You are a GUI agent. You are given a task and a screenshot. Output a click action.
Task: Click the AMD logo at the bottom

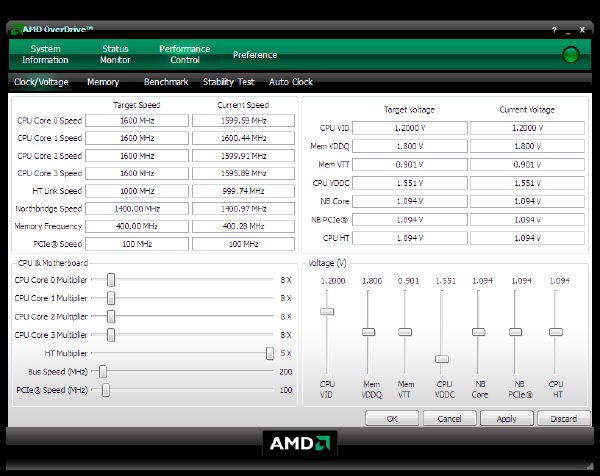click(x=300, y=443)
